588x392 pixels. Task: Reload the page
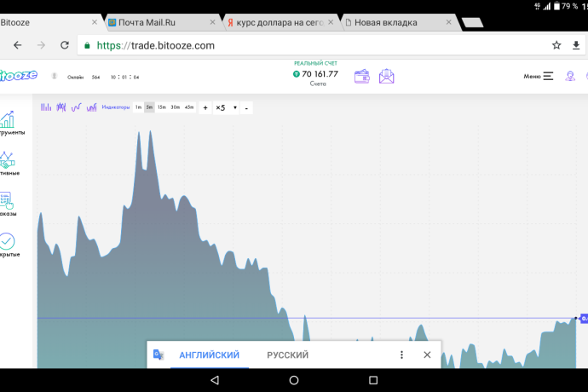click(x=65, y=45)
